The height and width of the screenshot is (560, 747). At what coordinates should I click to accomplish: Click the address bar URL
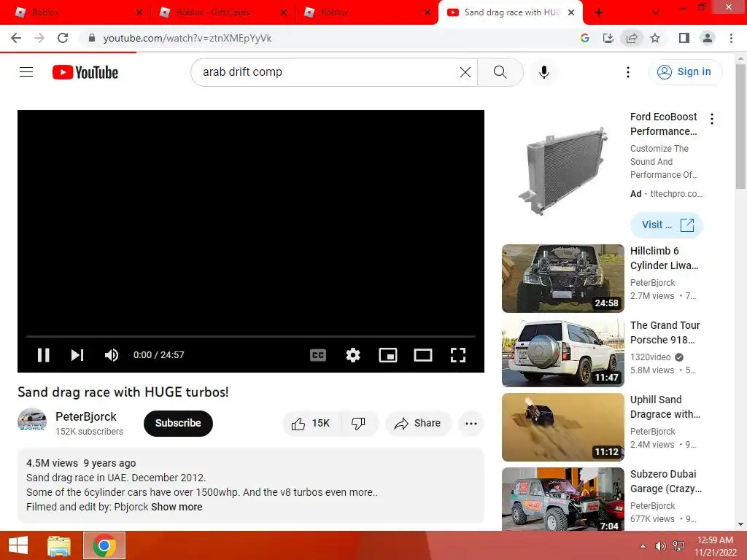(187, 38)
